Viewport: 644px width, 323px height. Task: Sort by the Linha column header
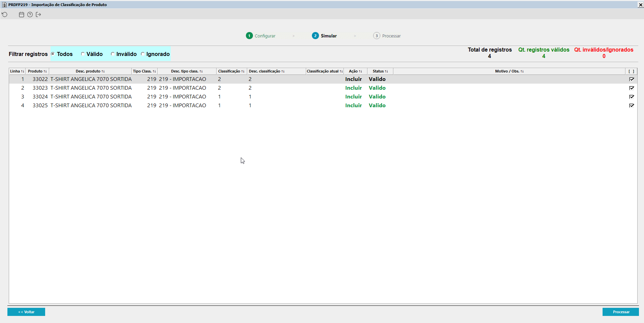(17, 71)
